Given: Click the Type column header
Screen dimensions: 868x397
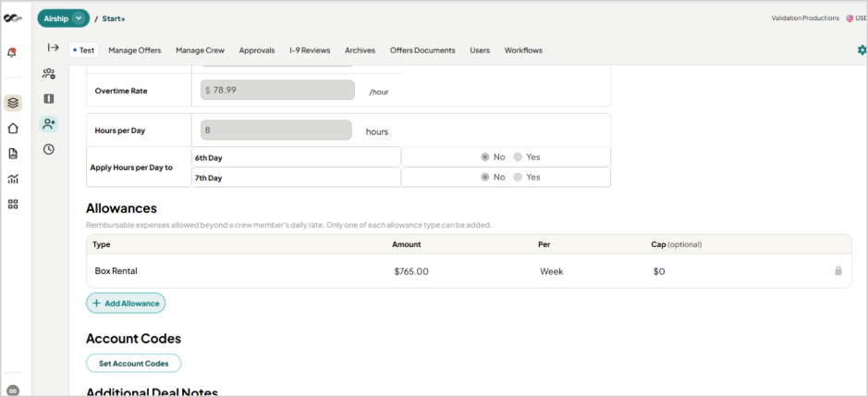Looking at the screenshot, I should 102,244.
